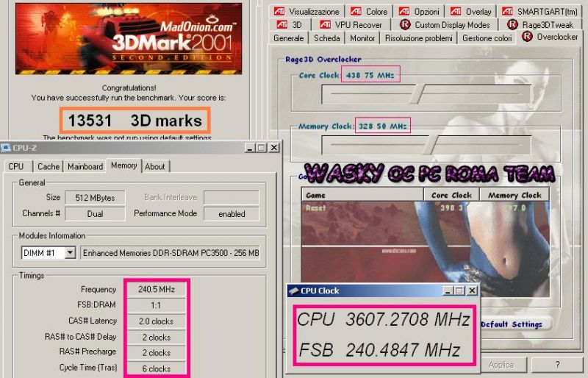This screenshot has width=588, height=378.
Task: Select the Overclocker tab
Action: click(x=550, y=37)
